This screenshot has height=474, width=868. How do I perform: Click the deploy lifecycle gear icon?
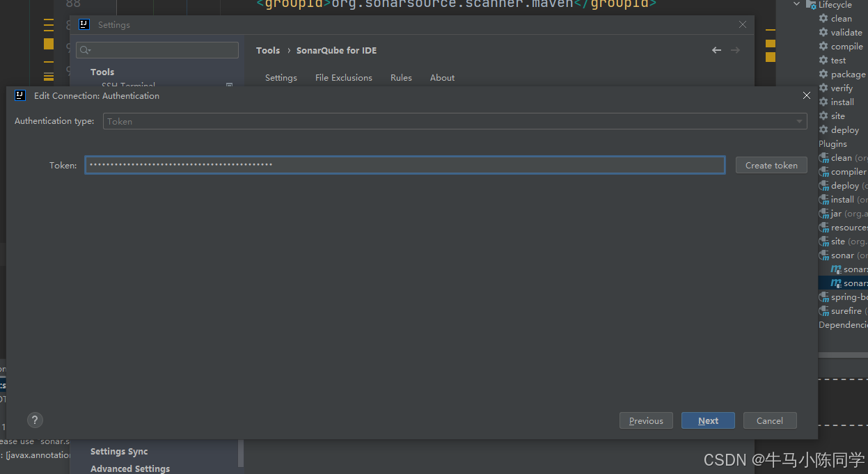point(823,130)
